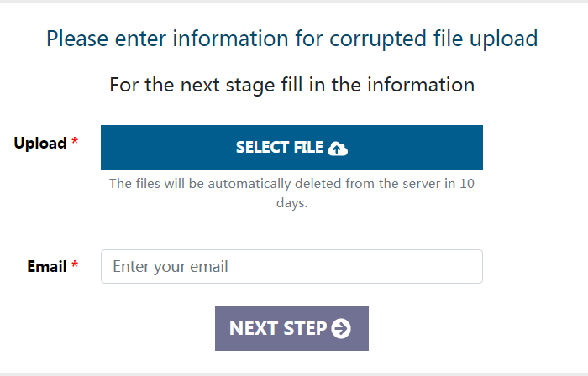
Task: Click the right end of the email input box
Action: tap(470, 267)
